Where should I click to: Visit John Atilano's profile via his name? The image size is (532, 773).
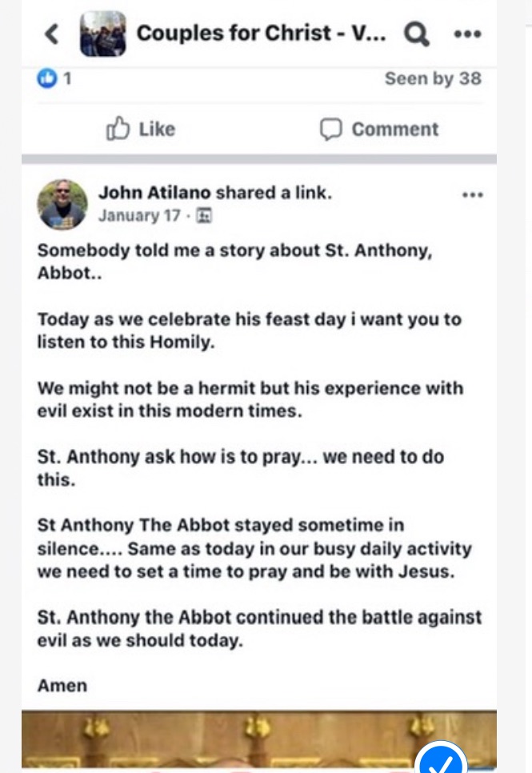click(x=155, y=193)
